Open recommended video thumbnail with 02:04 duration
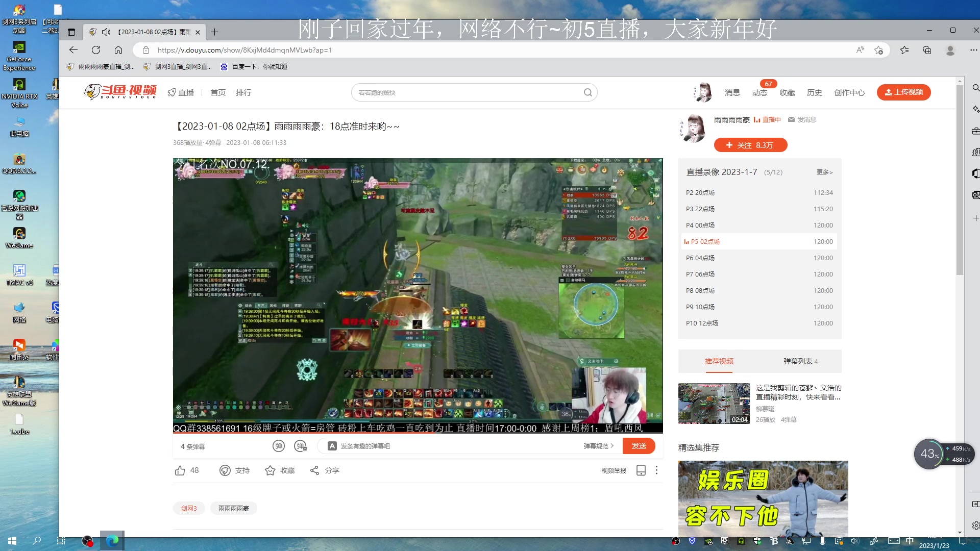The image size is (980, 551). [714, 404]
